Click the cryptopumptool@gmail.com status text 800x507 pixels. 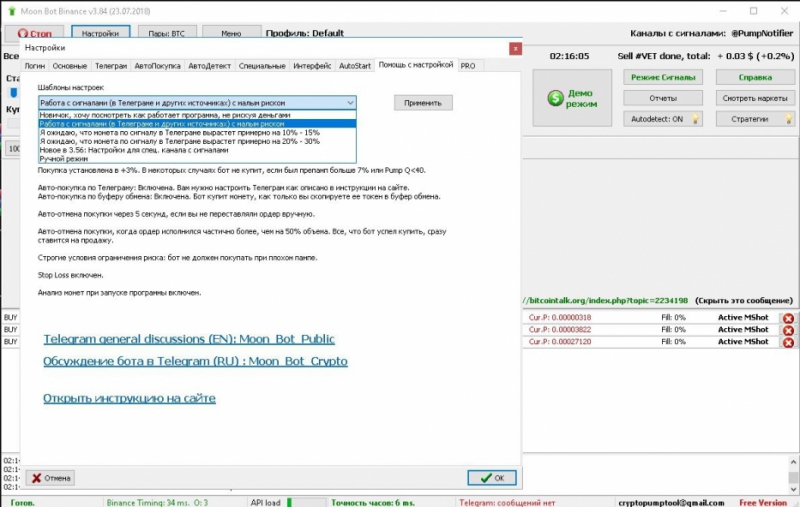click(x=671, y=503)
